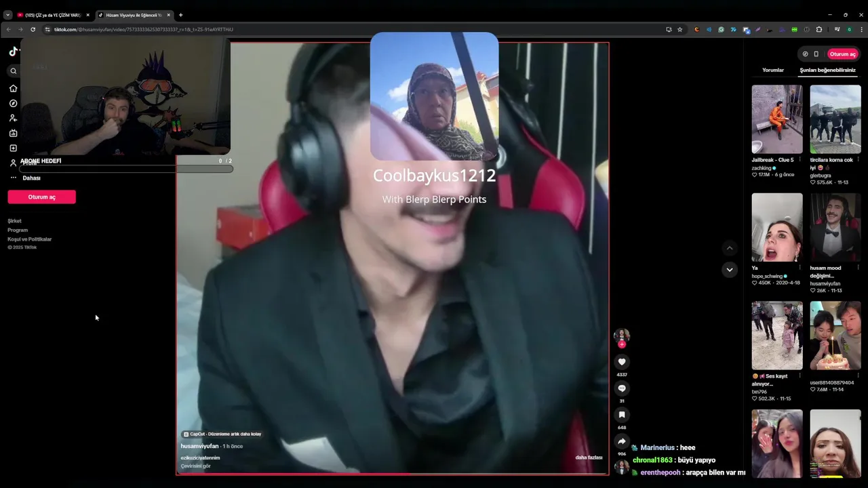Open options dots on 'Ya' video
868x488 pixels.
800,268
